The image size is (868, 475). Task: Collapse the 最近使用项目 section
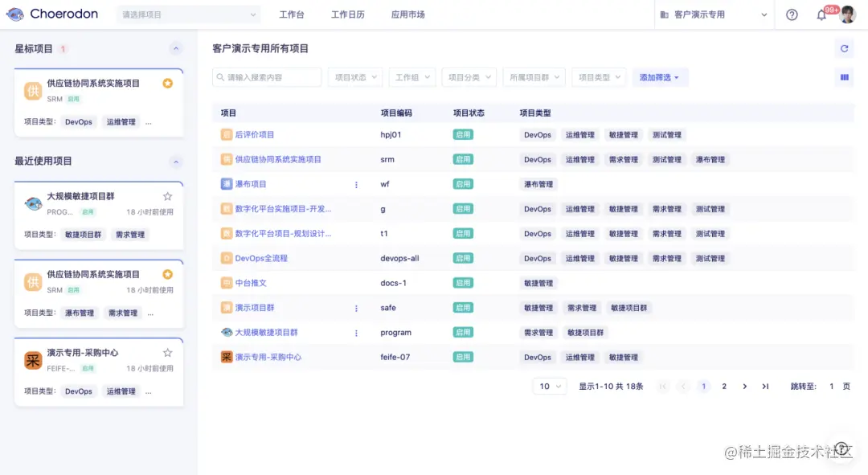pos(175,162)
